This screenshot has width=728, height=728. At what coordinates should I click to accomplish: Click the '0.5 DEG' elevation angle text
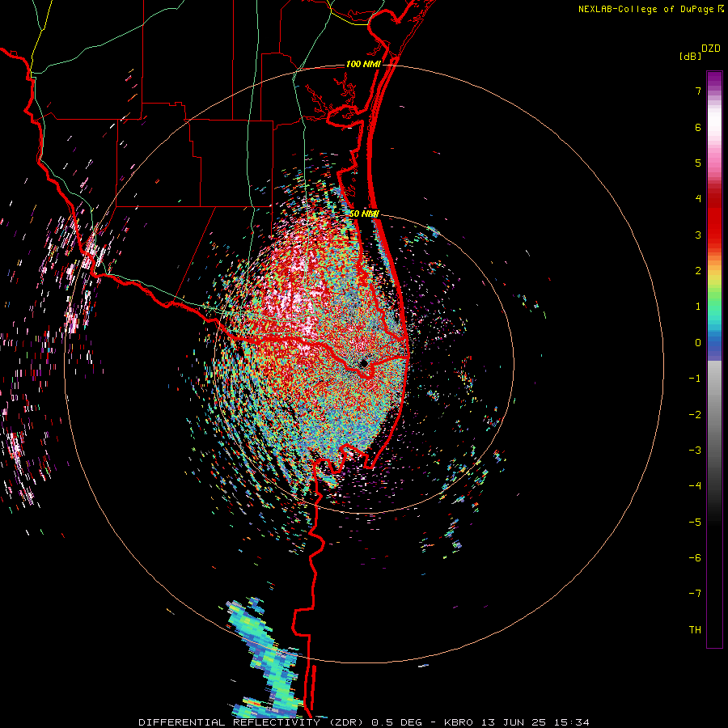click(398, 722)
